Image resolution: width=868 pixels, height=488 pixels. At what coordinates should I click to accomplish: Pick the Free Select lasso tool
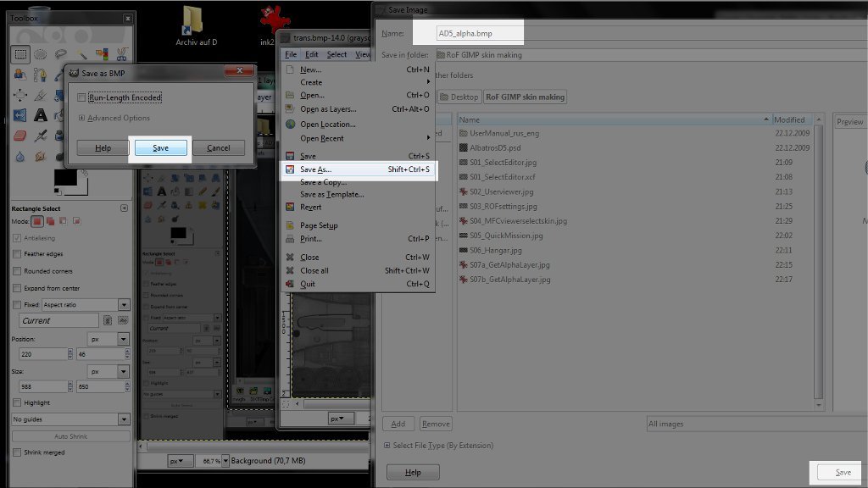(60, 54)
